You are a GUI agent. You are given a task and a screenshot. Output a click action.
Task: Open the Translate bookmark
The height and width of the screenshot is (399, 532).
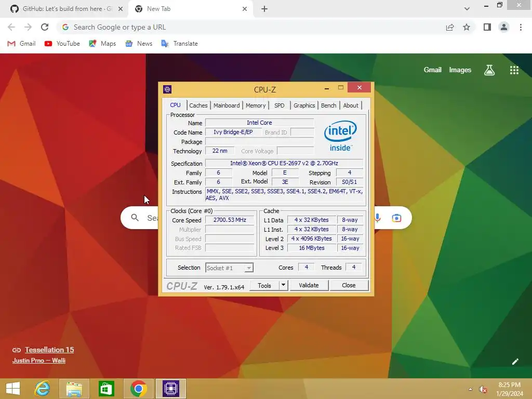(179, 44)
